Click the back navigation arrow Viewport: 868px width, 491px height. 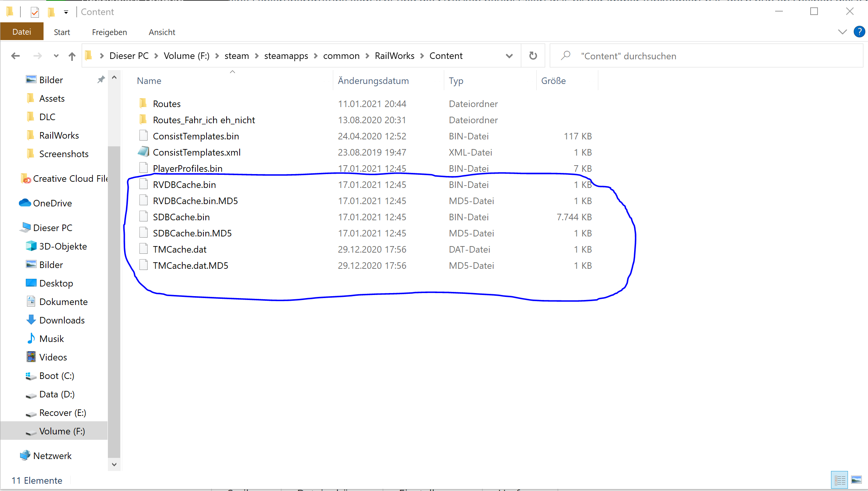[15, 56]
